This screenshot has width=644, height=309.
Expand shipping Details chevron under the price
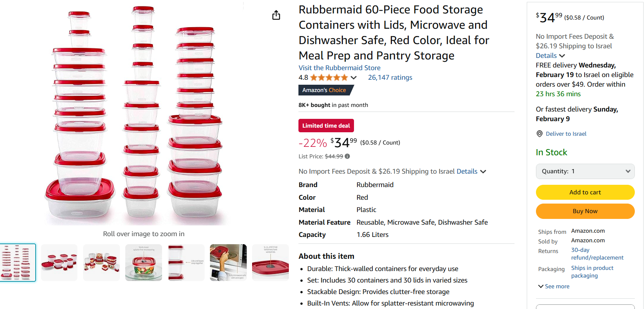pos(483,171)
